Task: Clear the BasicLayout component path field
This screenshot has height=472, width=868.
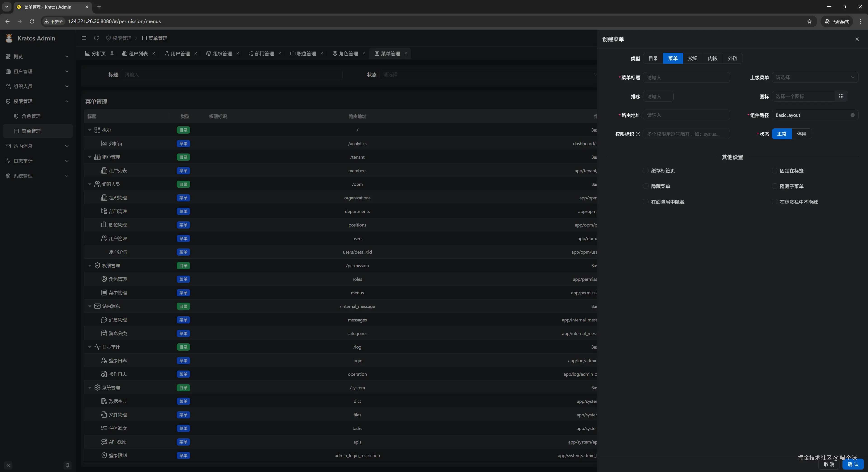Action: [852, 115]
